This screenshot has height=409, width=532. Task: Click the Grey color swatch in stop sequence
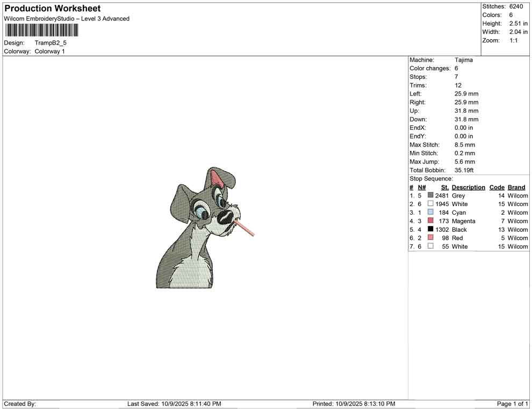point(430,195)
